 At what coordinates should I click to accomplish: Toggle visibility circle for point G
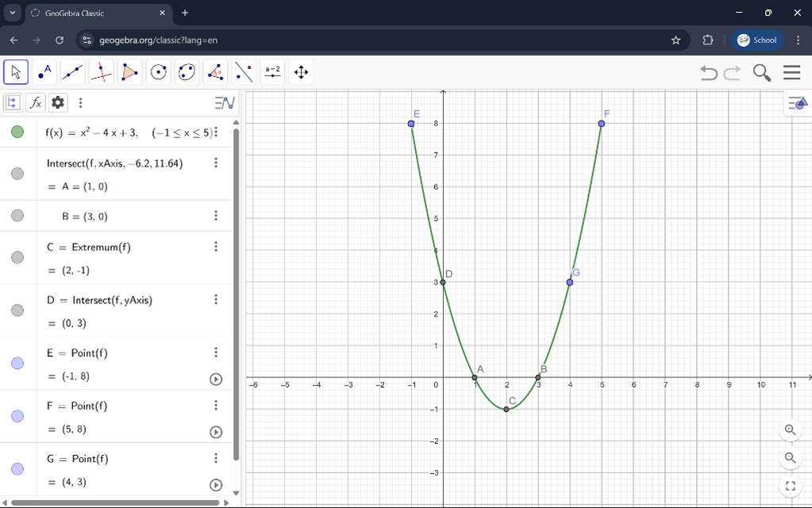17,469
